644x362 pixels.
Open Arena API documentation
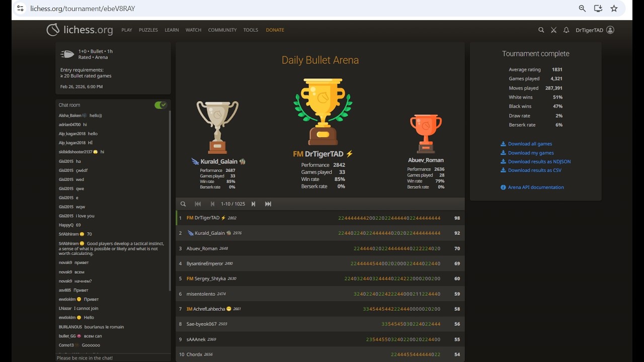pyautogui.click(x=536, y=188)
